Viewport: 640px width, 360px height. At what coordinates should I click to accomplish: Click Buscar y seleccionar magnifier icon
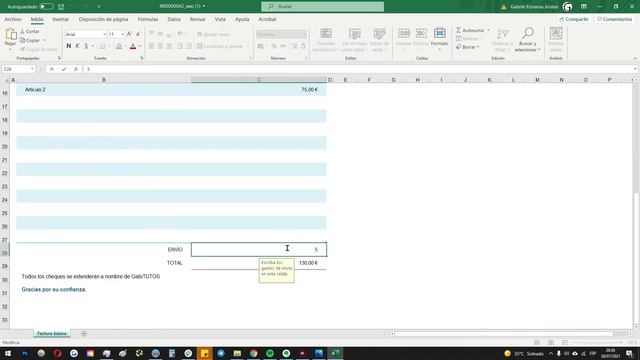pos(528,33)
